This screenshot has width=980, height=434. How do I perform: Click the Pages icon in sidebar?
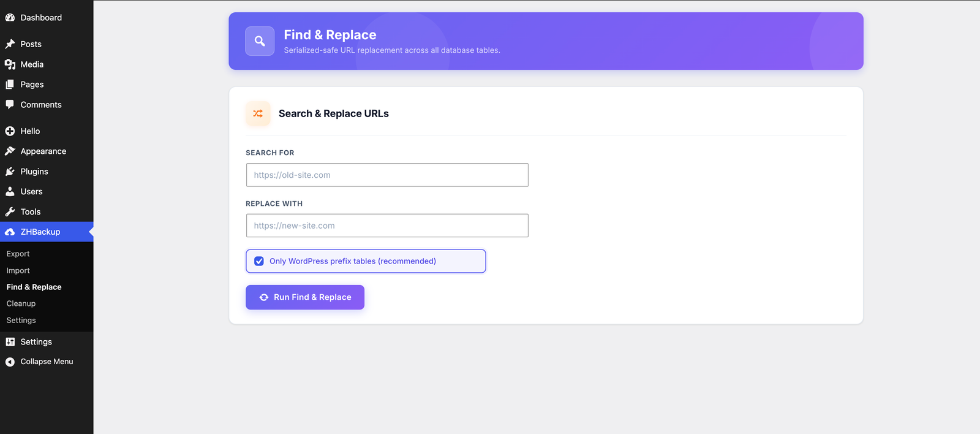(10, 85)
